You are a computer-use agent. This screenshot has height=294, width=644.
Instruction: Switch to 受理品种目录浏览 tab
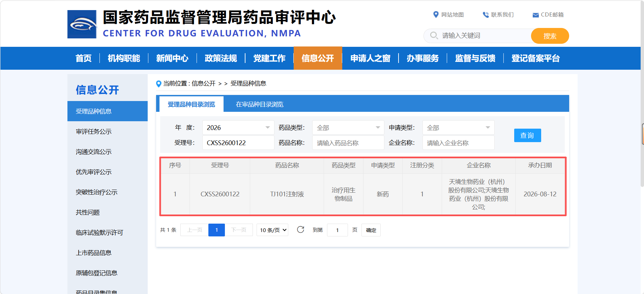pos(191,104)
